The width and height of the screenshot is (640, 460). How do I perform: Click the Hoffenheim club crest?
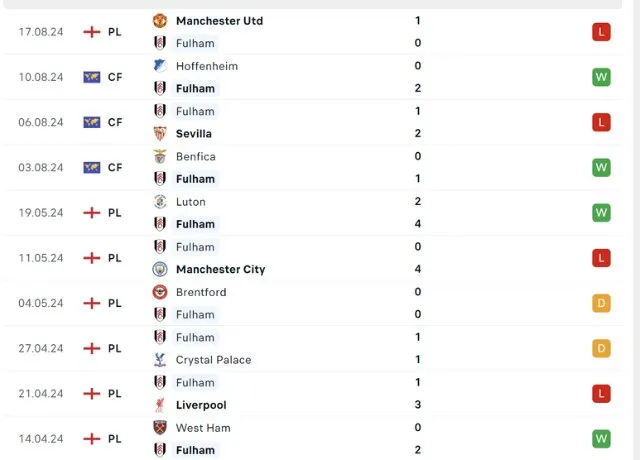coord(160,66)
